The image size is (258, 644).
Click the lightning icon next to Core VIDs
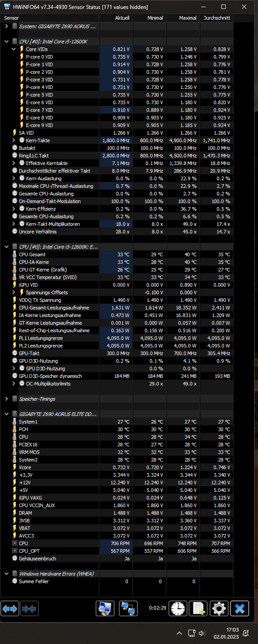click(22, 49)
